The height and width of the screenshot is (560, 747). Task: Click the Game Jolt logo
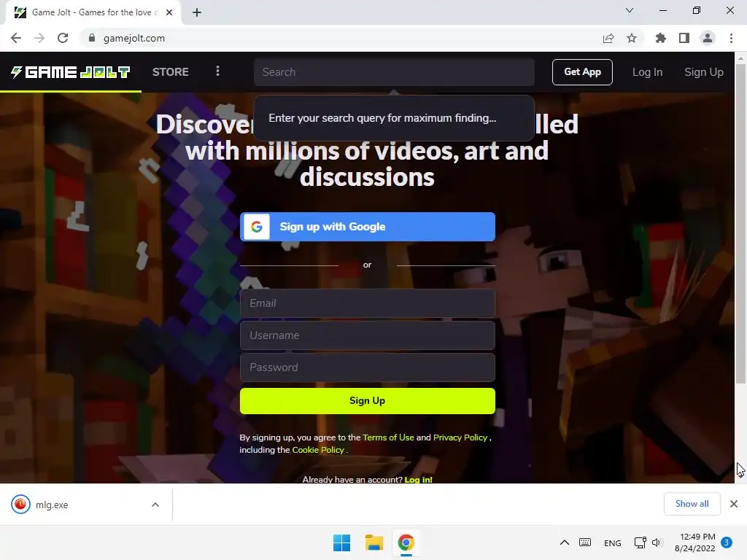click(71, 72)
